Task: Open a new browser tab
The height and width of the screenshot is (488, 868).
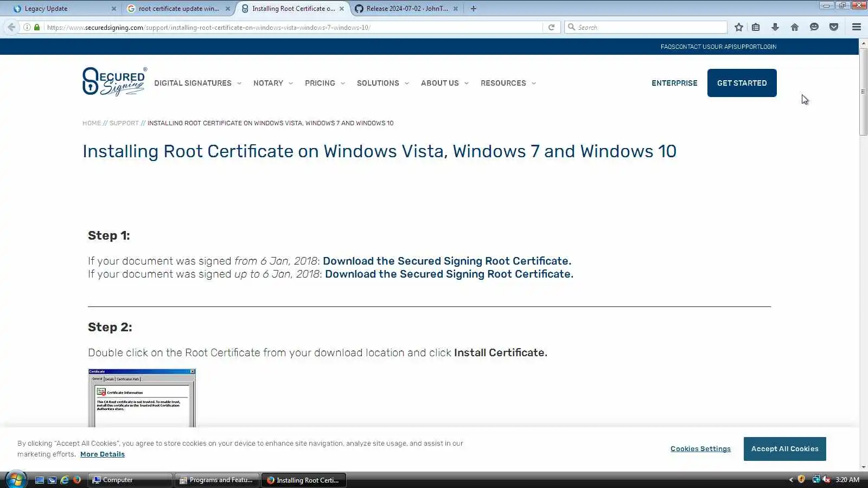Action: 474,9
